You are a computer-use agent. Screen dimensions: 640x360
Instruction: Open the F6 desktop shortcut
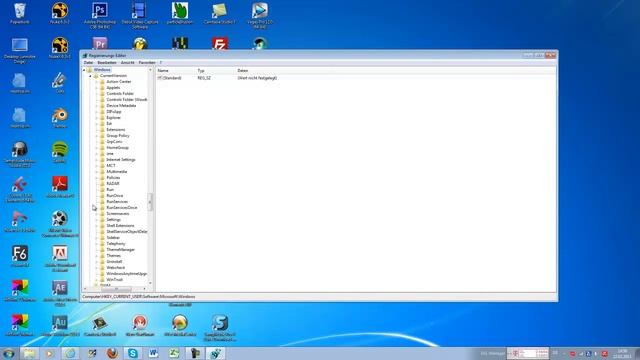click(x=20, y=256)
